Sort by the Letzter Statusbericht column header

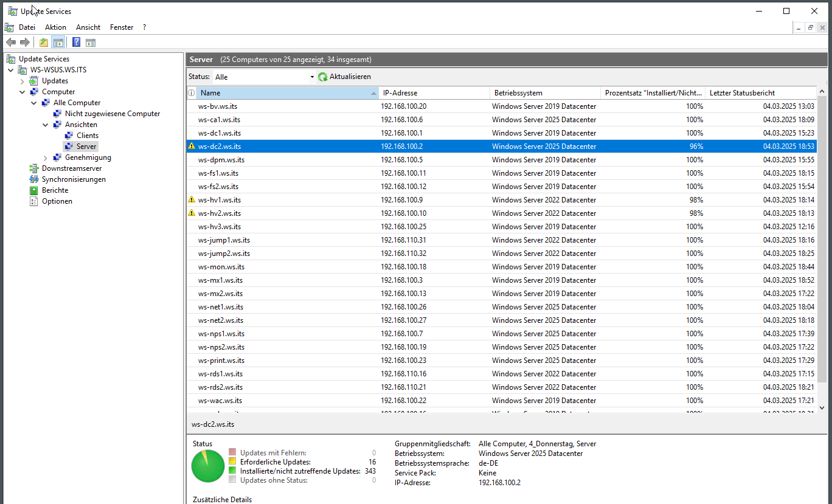(761, 93)
